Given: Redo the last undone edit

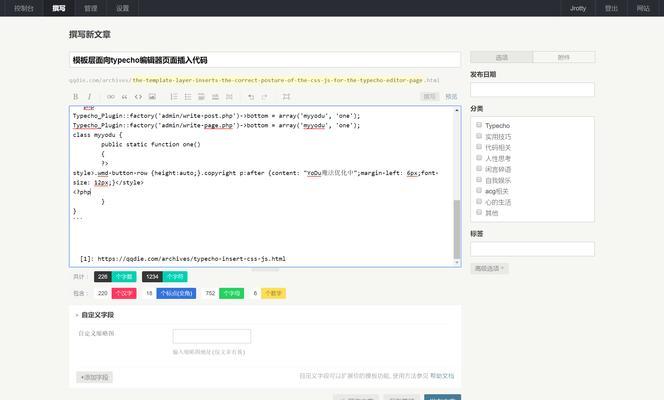Looking at the screenshot, I should pyautogui.click(x=265, y=97).
